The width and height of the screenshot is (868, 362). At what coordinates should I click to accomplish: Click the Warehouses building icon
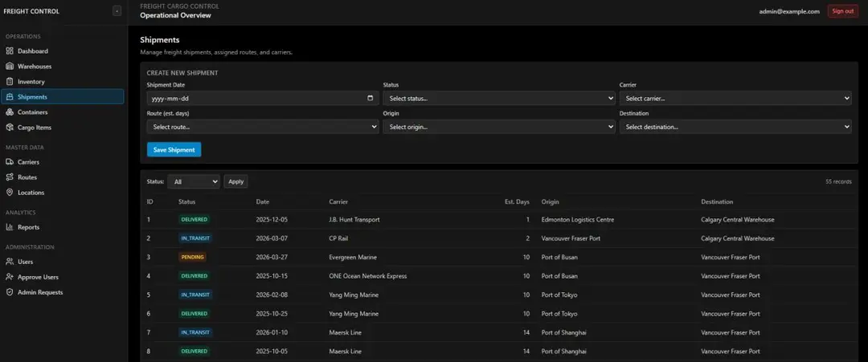coord(10,67)
